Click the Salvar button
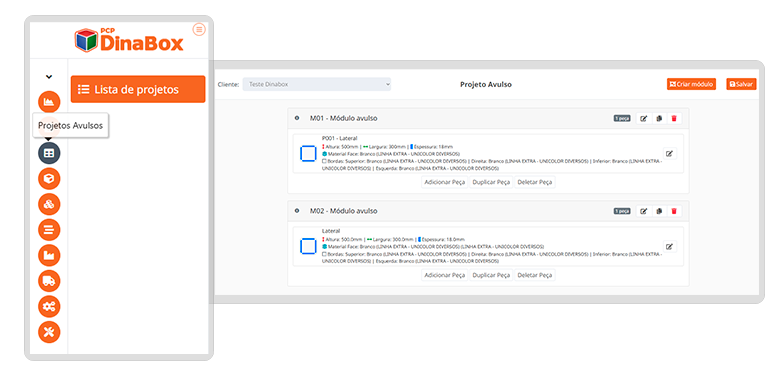 pyautogui.click(x=741, y=84)
